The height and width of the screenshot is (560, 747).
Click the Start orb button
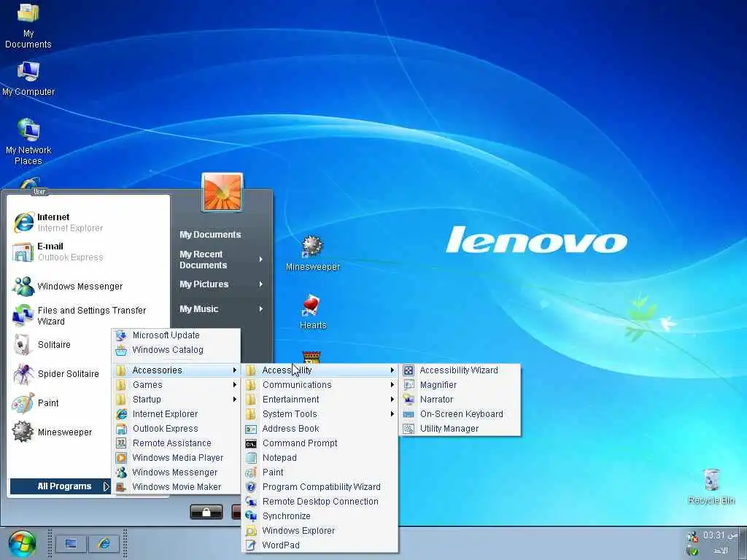pyautogui.click(x=21, y=543)
